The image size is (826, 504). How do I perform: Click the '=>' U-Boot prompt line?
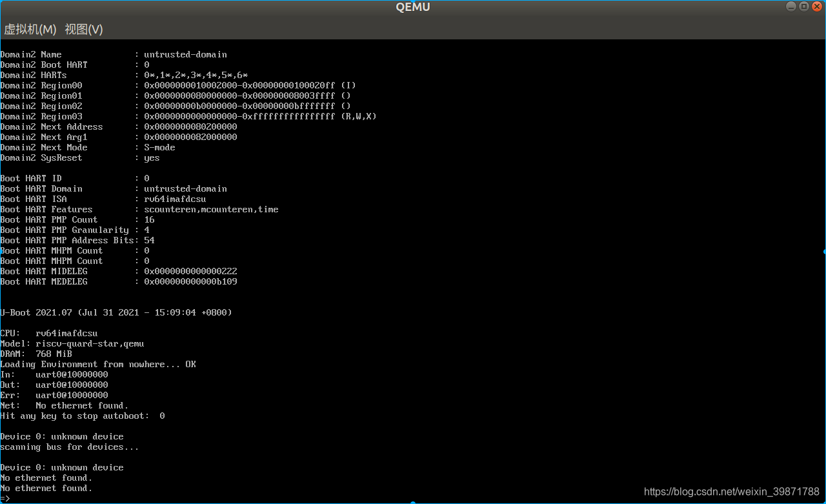pyautogui.click(x=5, y=499)
